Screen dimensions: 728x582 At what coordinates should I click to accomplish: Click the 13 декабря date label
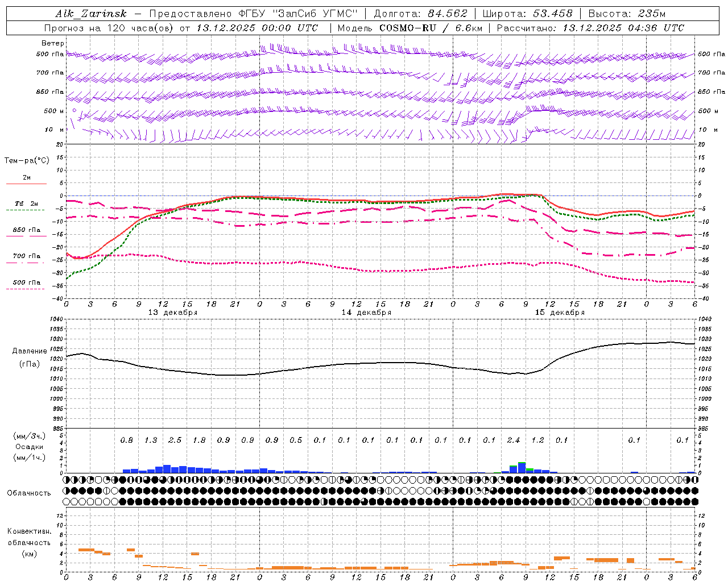click(173, 313)
